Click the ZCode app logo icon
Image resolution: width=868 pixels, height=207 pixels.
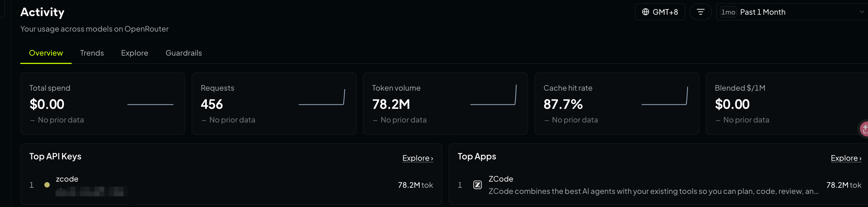coord(477,185)
